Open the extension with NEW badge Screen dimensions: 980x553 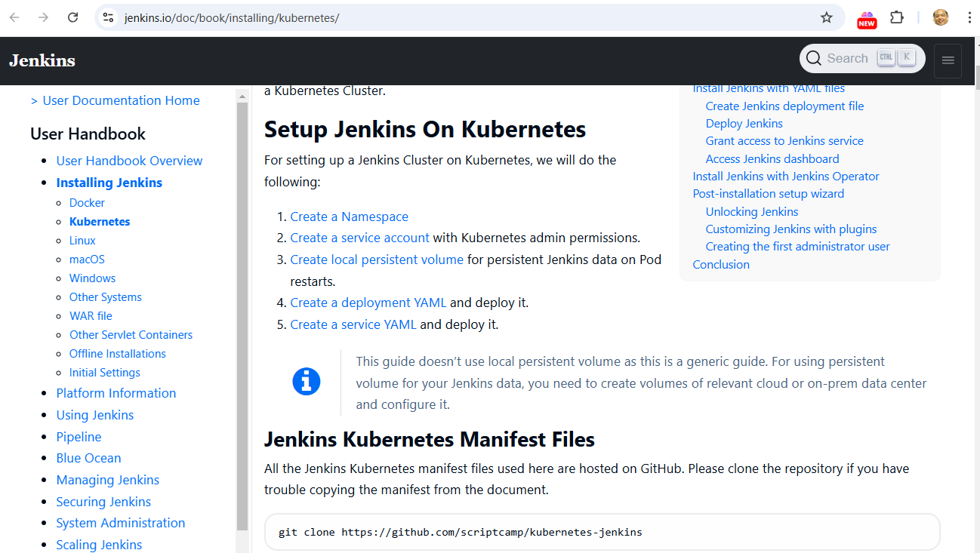(867, 19)
